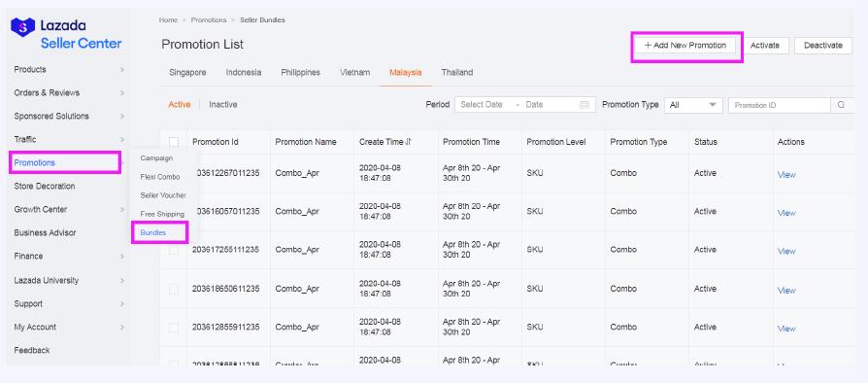Focus the Promotion ID search box

pos(780,105)
